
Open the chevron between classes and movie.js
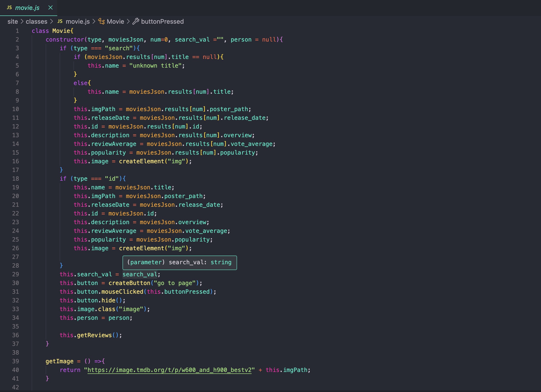click(x=52, y=21)
